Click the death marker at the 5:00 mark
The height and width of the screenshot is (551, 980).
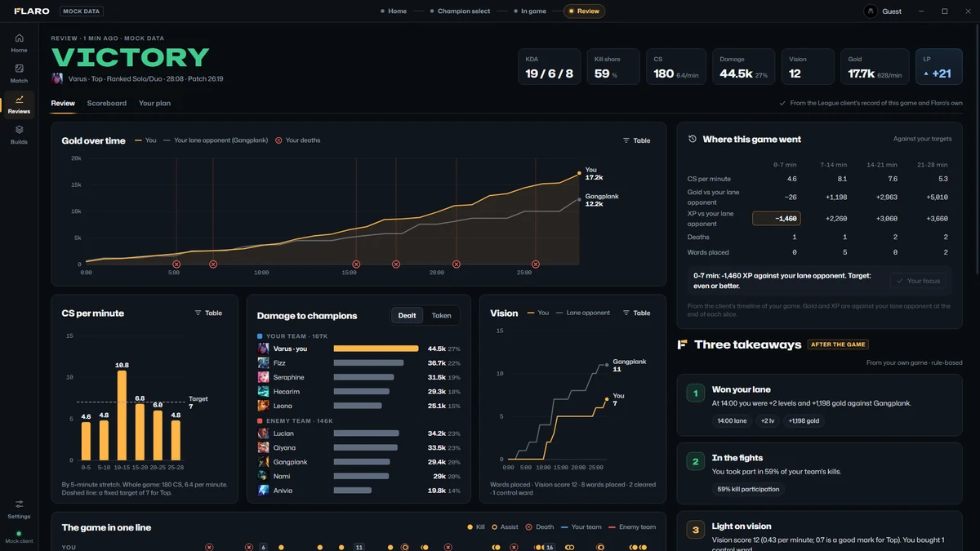click(176, 264)
